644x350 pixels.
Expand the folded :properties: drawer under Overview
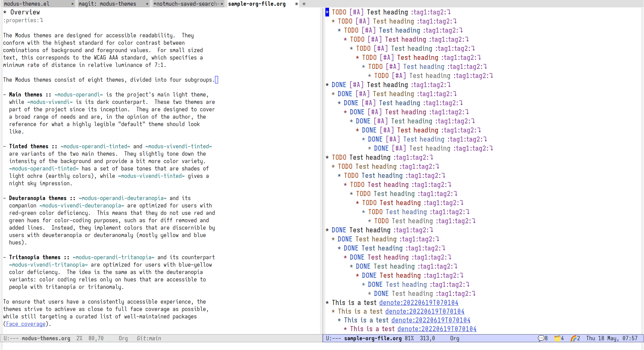tap(23, 20)
